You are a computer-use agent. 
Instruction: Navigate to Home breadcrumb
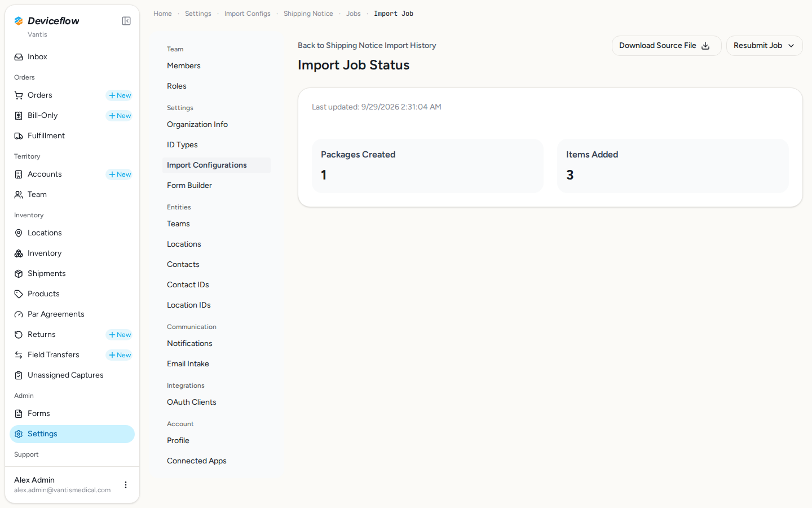pos(162,14)
